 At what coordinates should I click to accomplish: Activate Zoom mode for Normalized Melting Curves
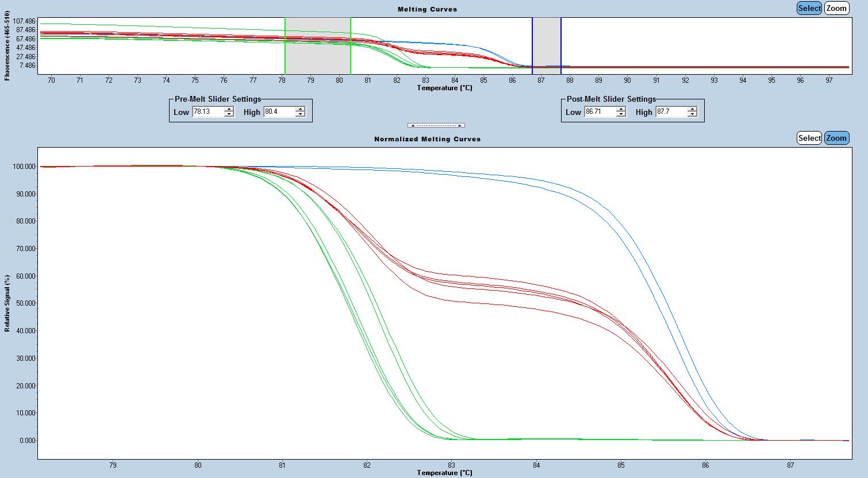(x=836, y=138)
